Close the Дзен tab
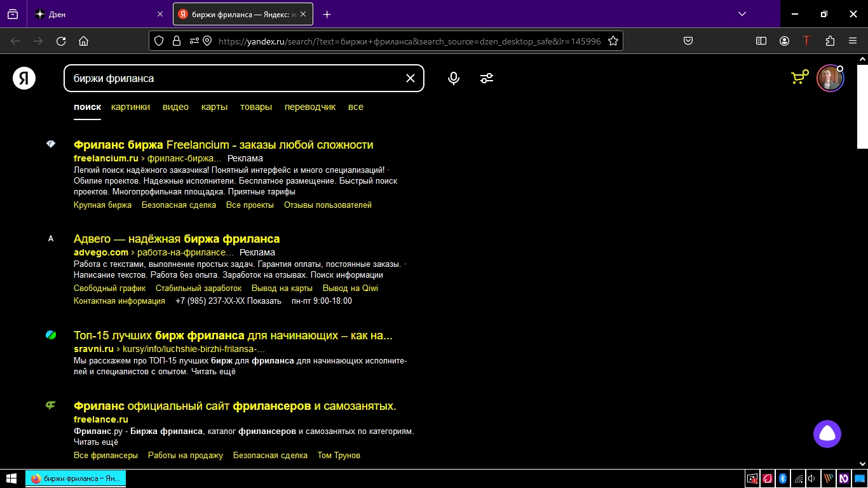Image resolution: width=868 pixels, height=488 pixels. [160, 14]
